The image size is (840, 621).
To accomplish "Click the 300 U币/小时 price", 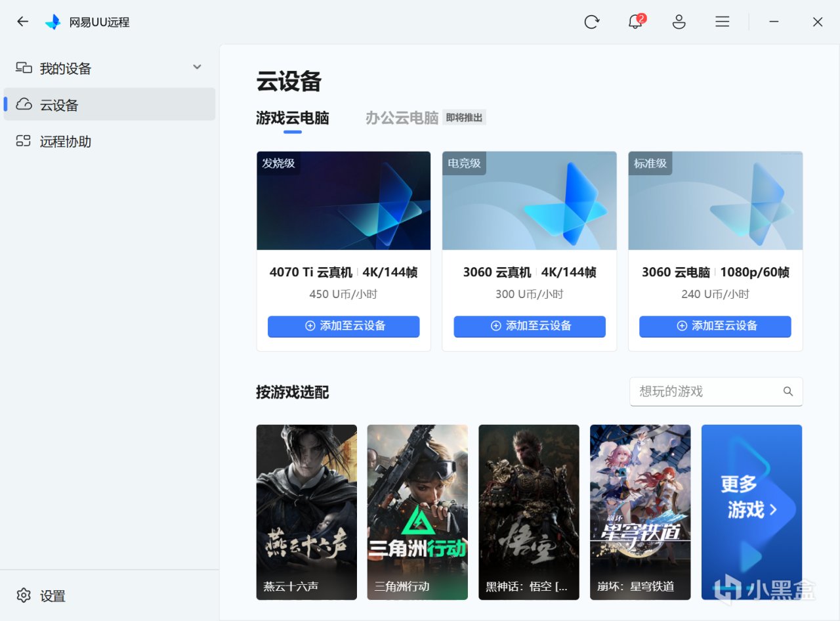I will coord(530,294).
